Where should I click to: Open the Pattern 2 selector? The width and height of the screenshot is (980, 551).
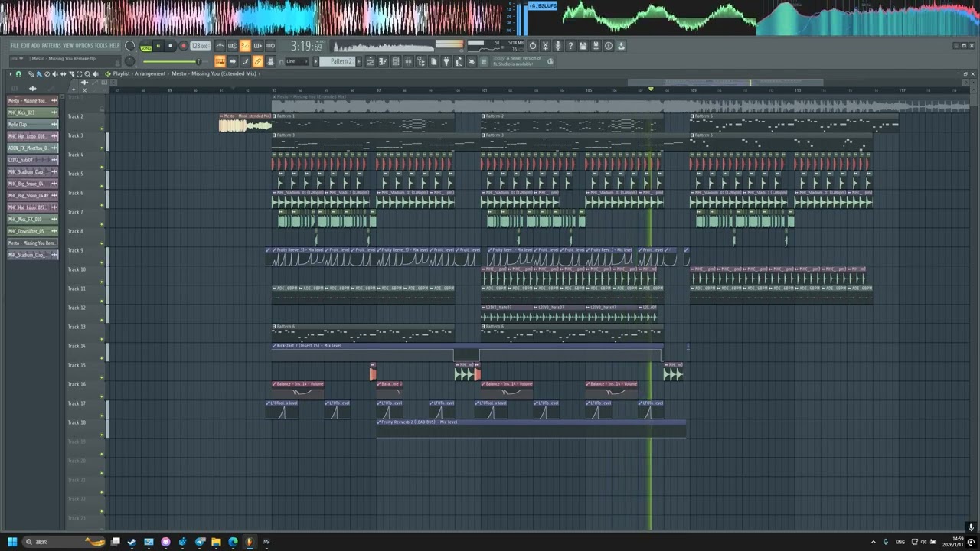[338, 61]
